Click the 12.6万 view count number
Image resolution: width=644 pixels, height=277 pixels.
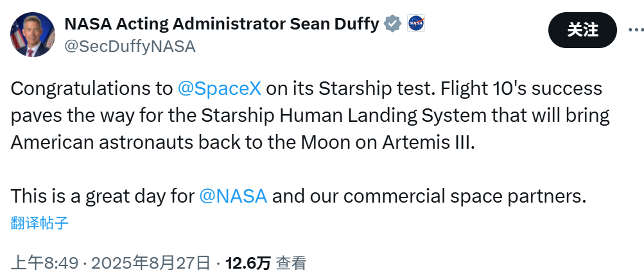tap(248, 263)
